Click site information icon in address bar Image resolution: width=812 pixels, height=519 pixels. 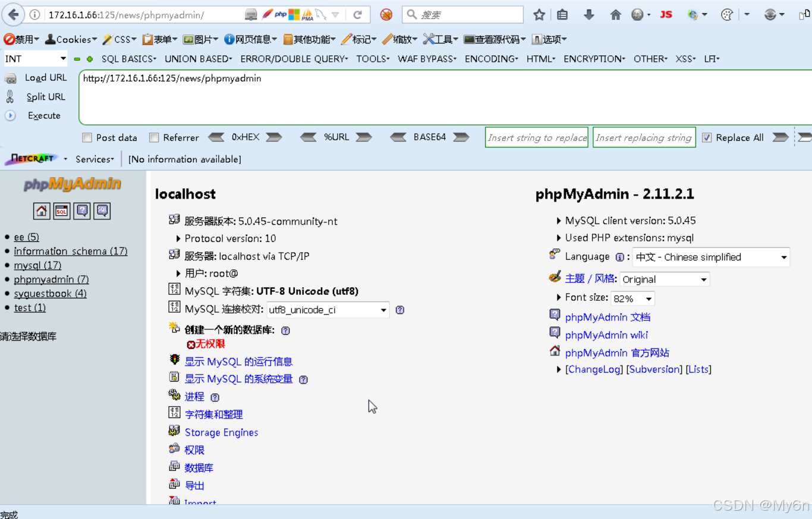point(35,15)
